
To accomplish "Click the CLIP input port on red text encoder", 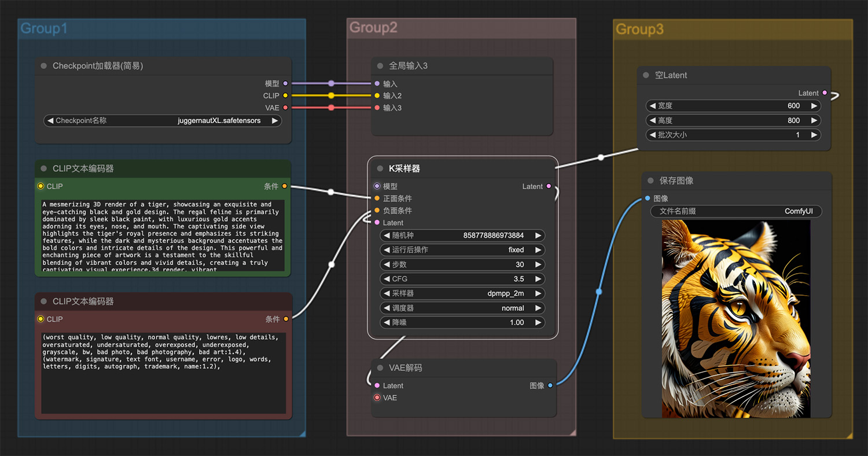I will pyautogui.click(x=41, y=319).
